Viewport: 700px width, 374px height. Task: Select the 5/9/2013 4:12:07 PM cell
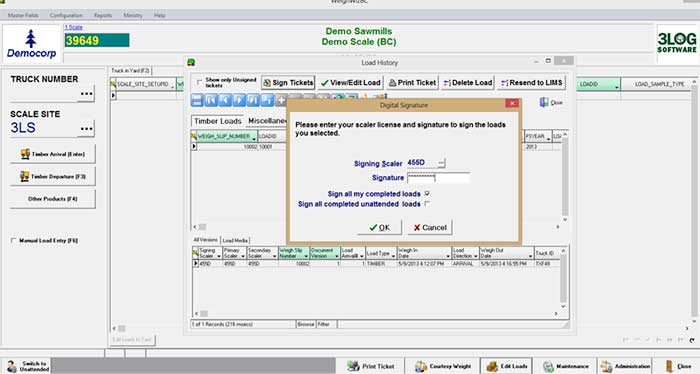[x=423, y=264]
